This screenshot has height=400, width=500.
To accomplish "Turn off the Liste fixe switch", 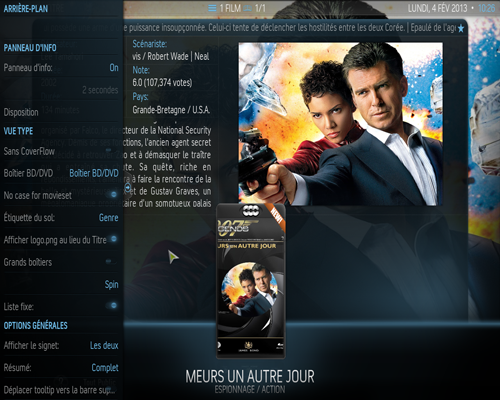I will (x=113, y=305).
